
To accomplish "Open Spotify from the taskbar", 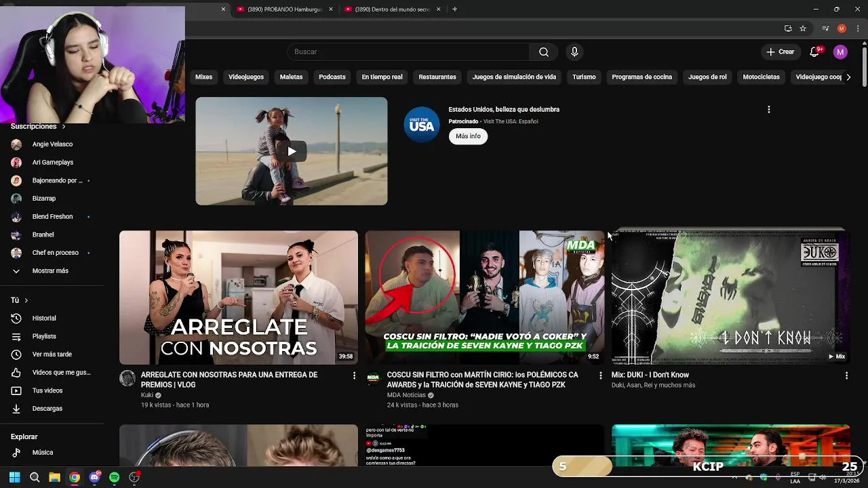I will point(114,477).
